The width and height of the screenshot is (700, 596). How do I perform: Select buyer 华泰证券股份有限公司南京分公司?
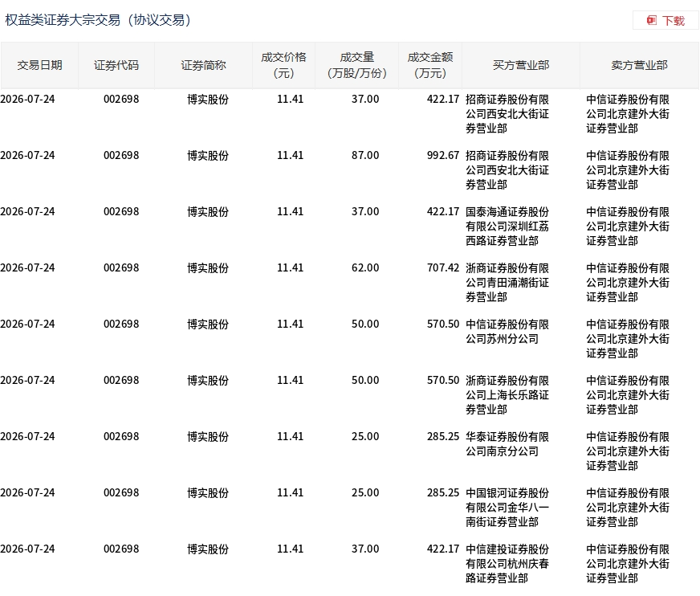click(x=507, y=444)
